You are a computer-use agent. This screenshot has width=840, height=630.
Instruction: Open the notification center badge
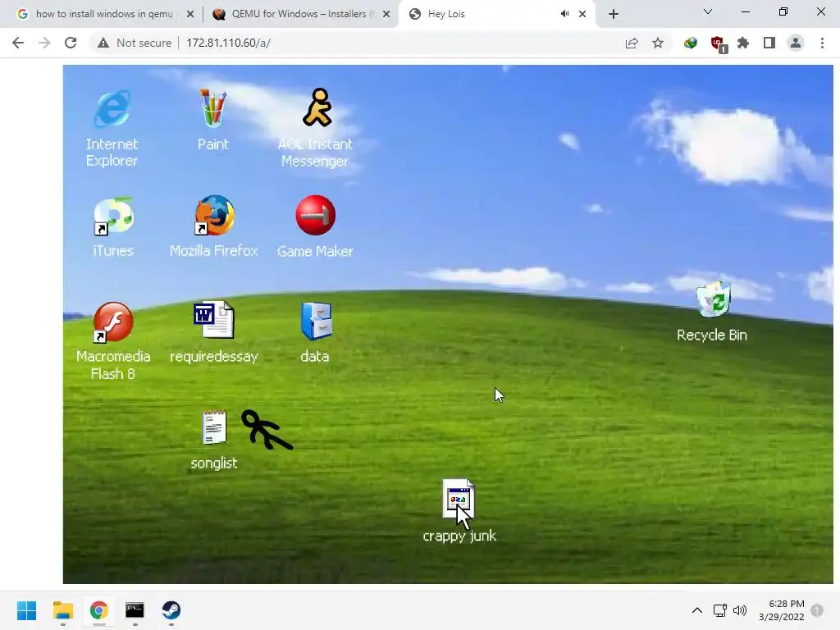click(817, 610)
